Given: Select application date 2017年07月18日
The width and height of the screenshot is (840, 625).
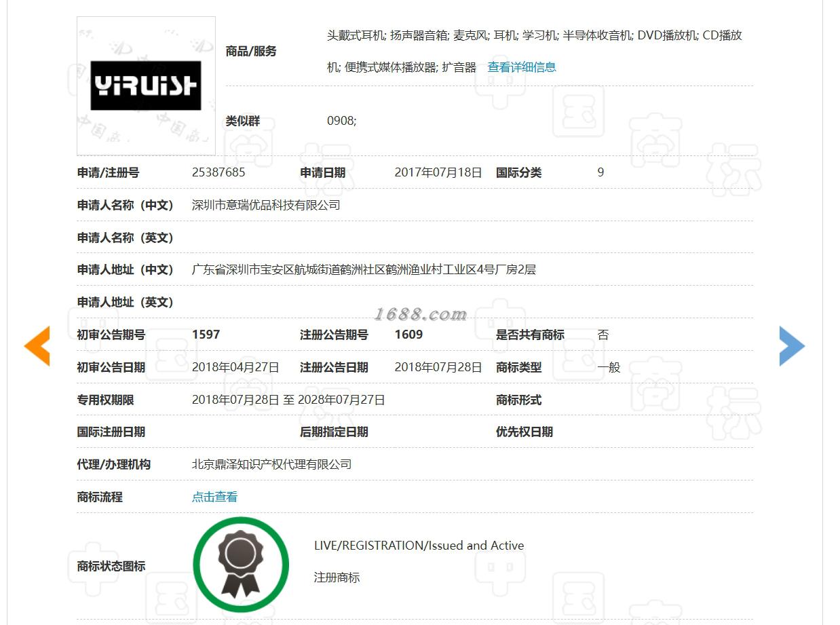Looking at the screenshot, I should click(438, 172).
